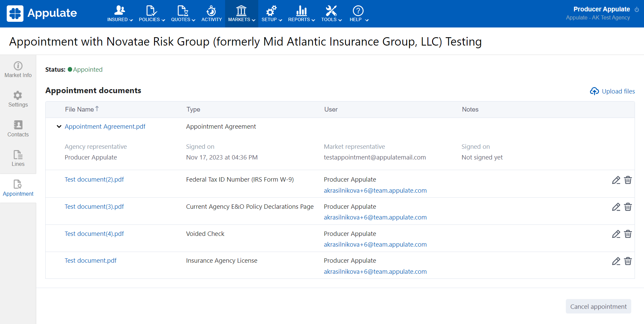Click the Upload files cloud icon

pyautogui.click(x=594, y=91)
